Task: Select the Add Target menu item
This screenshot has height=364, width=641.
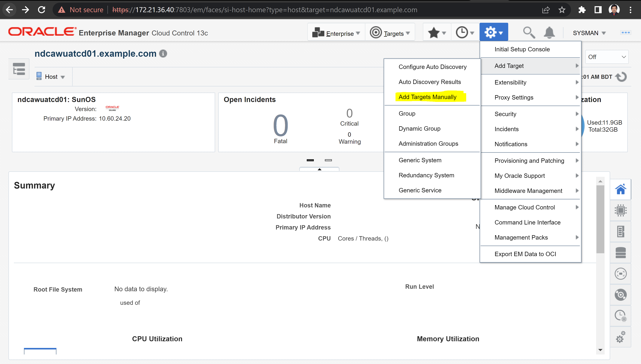Action: click(530, 66)
